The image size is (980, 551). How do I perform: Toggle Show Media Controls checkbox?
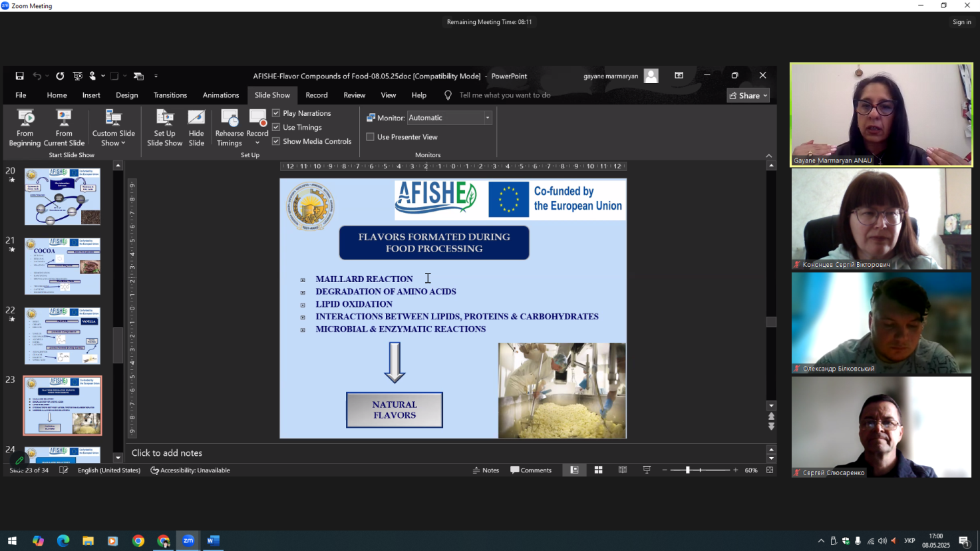point(276,141)
